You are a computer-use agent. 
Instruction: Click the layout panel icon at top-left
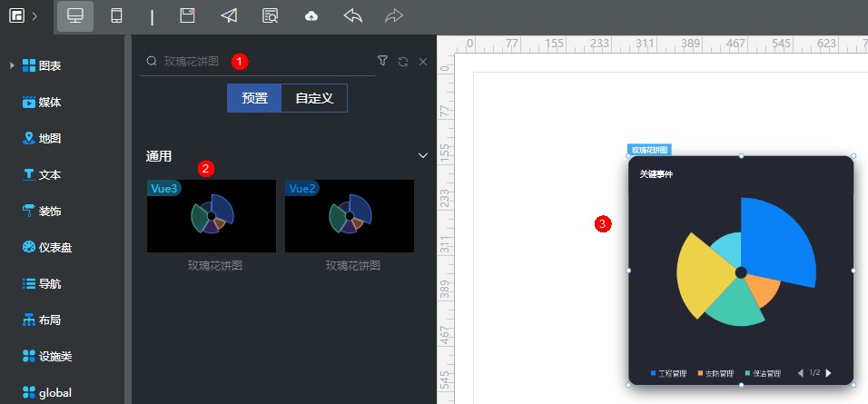[16, 15]
